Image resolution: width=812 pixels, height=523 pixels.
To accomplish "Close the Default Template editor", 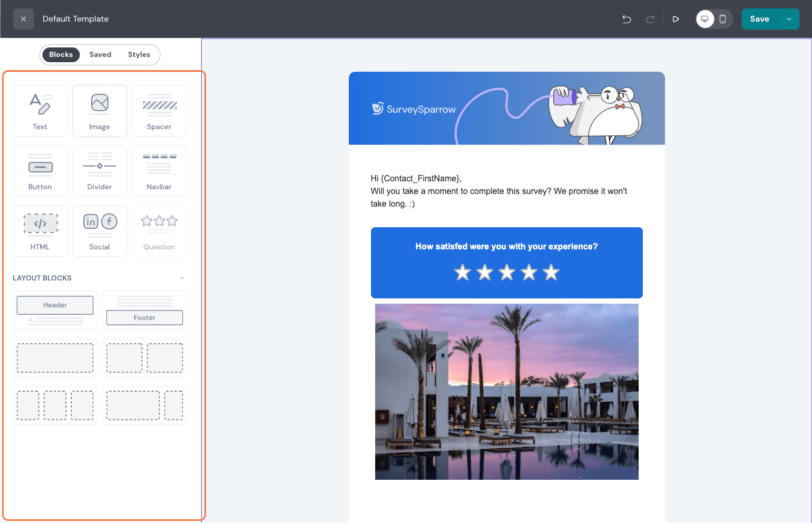I will (x=23, y=19).
